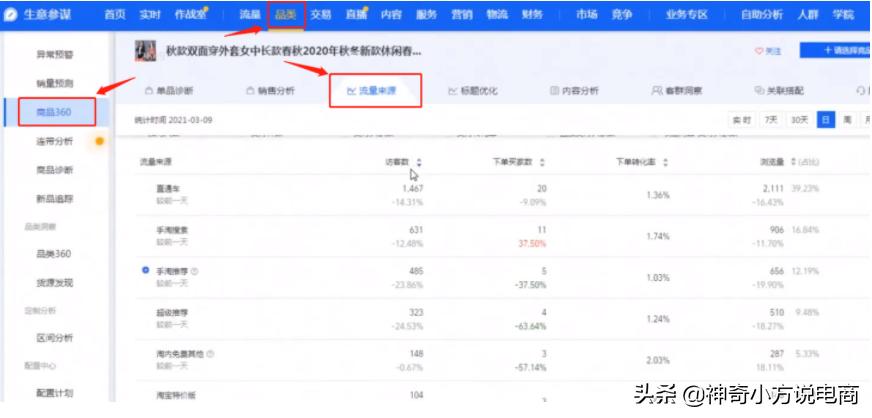Open 商品诊断 in sidebar

coord(54,170)
